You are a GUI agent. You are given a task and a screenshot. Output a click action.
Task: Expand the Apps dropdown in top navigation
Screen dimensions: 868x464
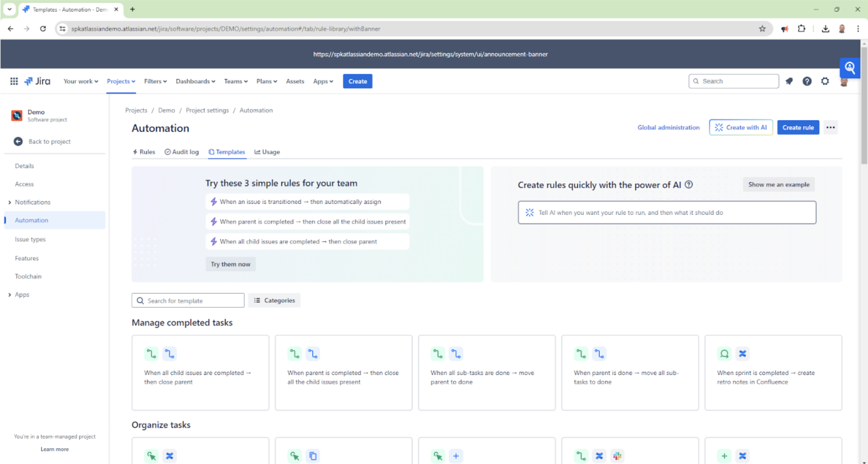[x=323, y=81]
